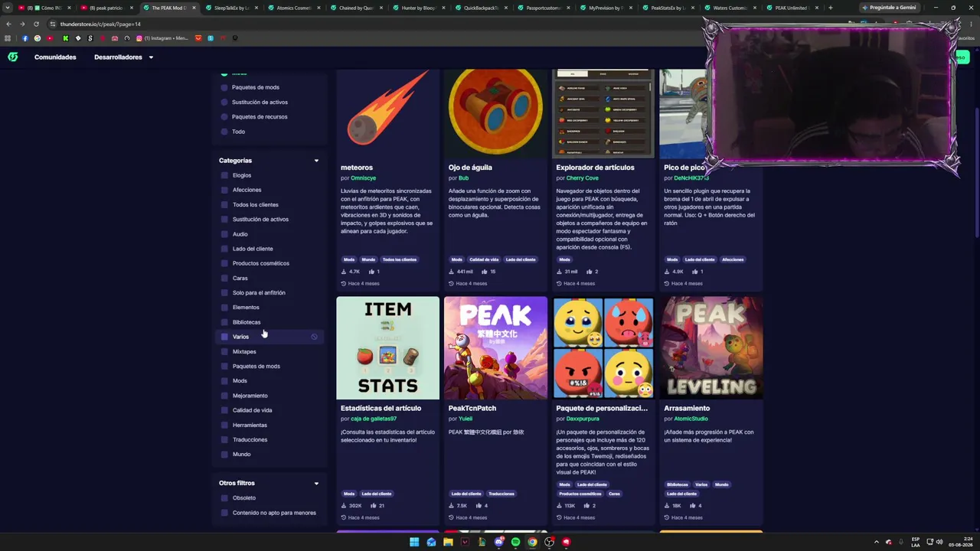Open the Thunderstore logo home icon
This screenshot has width=980, height=551.
point(13,57)
